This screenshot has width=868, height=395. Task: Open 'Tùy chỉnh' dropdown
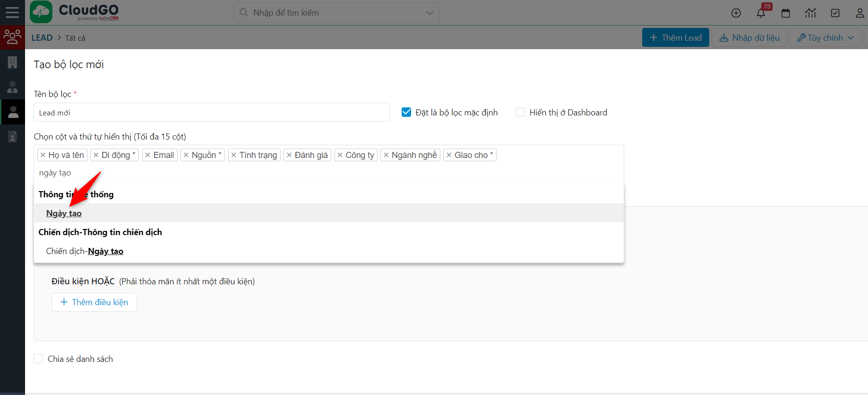point(825,37)
